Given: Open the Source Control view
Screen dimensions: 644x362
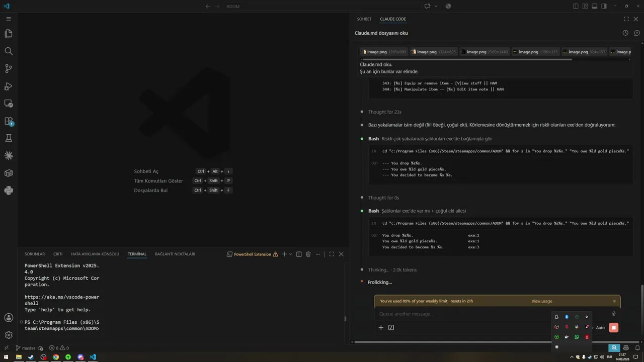Looking at the screenshot, I should (9, 68).
